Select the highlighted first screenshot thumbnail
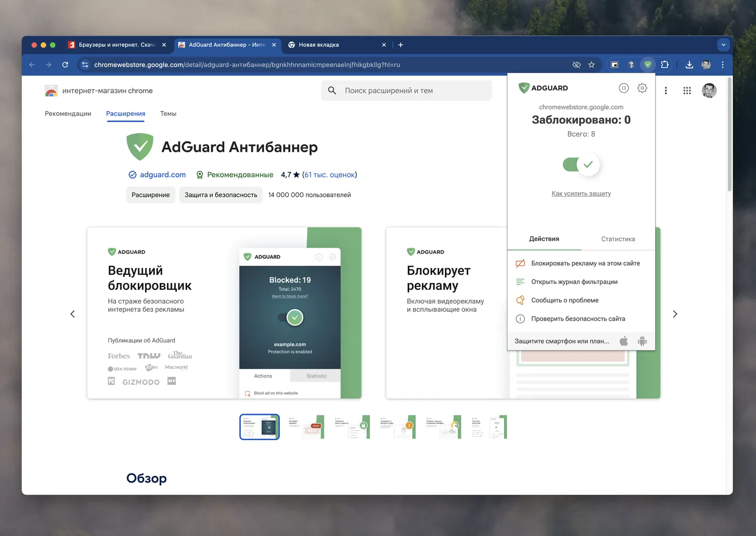 [x=260, y=427]
